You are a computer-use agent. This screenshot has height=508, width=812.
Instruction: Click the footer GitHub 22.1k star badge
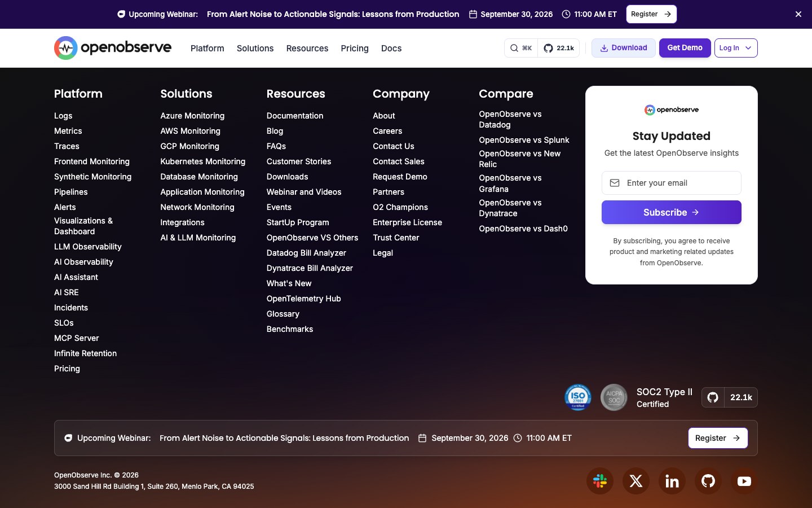(730, 397)
